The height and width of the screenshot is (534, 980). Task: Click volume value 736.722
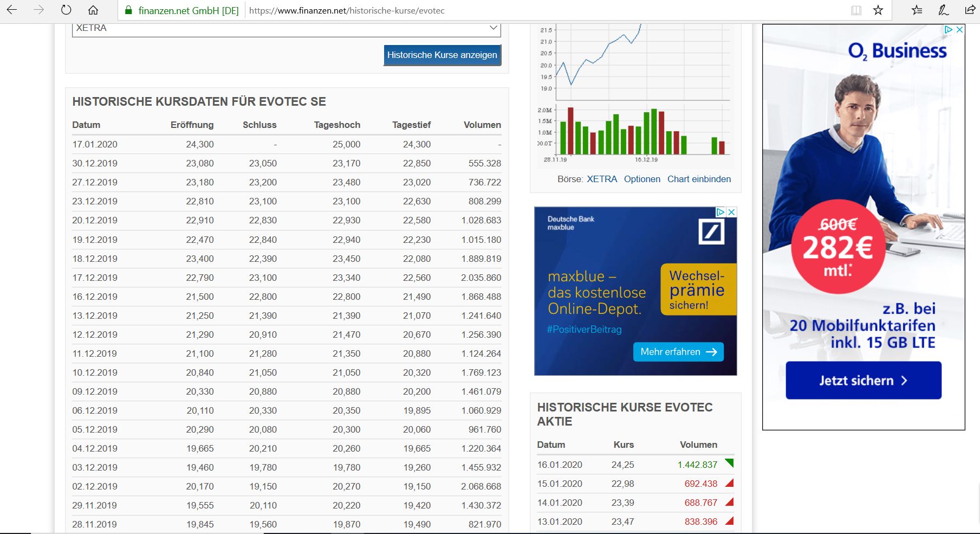(485, 182)
